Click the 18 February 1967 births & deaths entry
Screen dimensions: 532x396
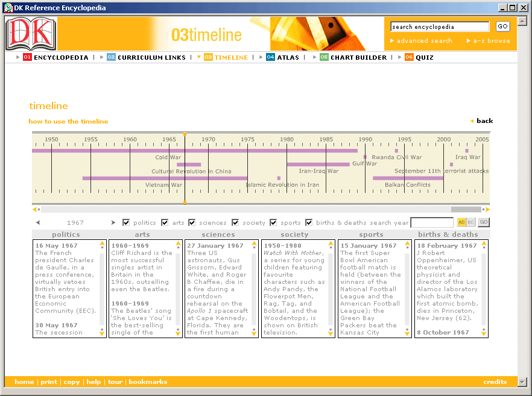coord(448,281)
